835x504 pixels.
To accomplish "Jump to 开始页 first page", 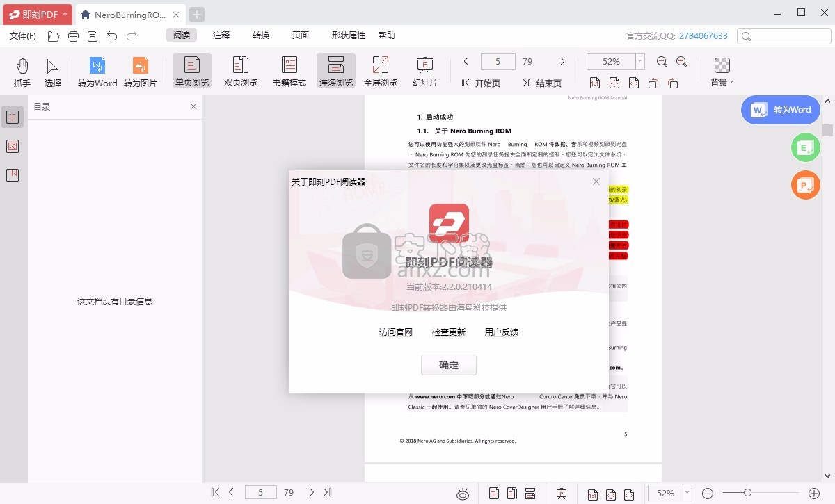I will (x=481, y=83).
